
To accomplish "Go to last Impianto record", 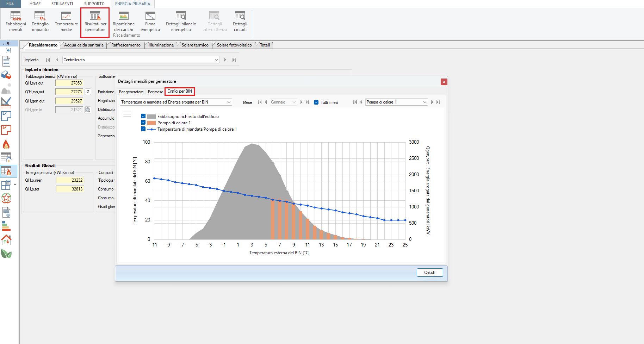I will (x=234, y=60).
